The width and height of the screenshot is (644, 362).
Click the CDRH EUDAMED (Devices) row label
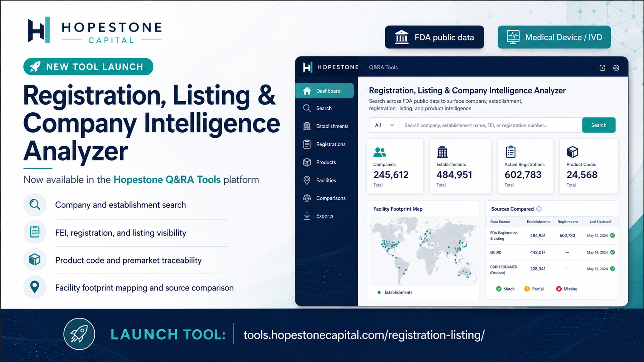(x=504, y=270)
